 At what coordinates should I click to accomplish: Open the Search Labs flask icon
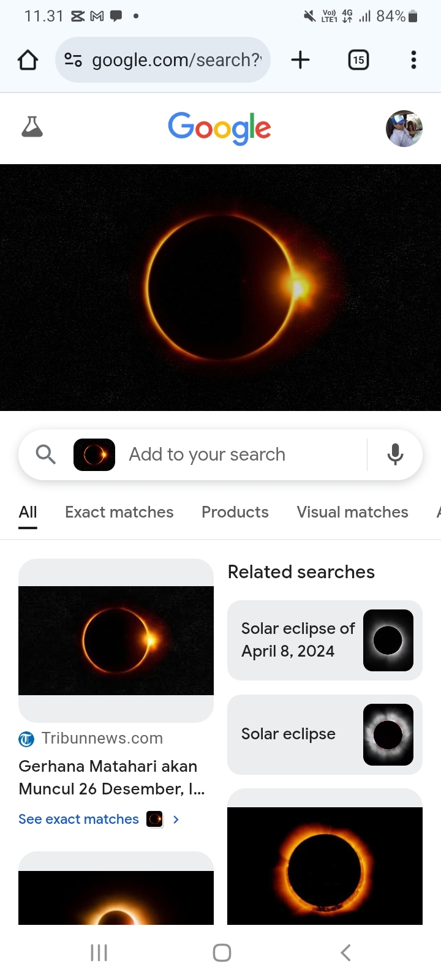coord(32,127)
